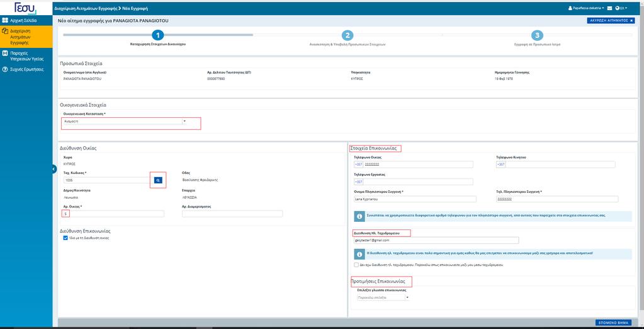
Task: Click the name value PANAGIOTA PANAGIOTOU
Action: click(x=82, y=79)
